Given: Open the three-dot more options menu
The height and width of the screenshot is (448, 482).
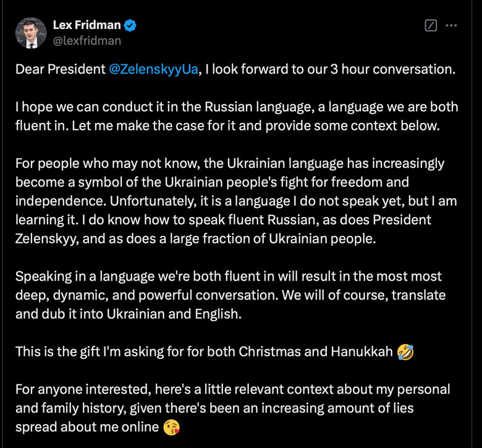Looking at the screenshot, I should coord(451,26).
